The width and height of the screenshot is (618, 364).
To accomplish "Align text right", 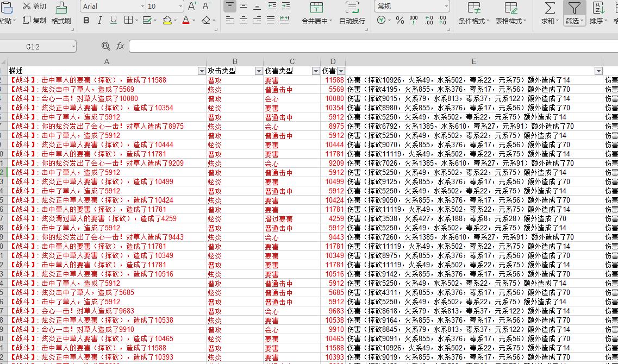I will click(x=257, y=20).
